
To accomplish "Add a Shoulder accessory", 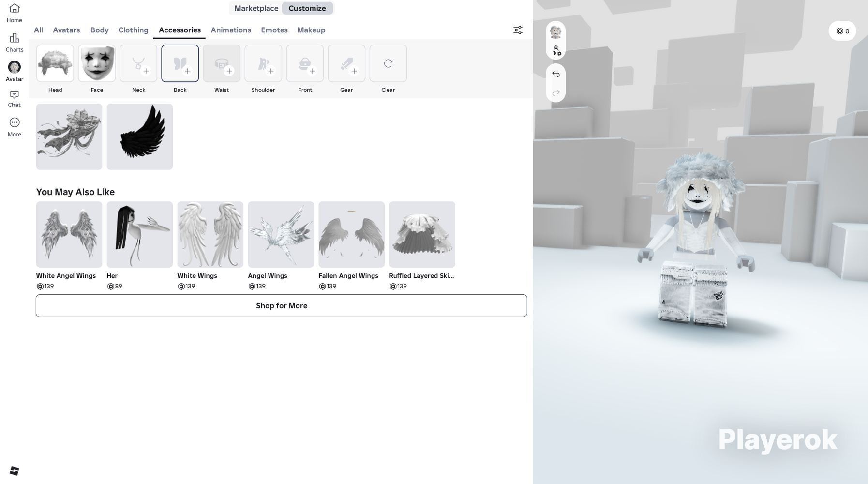I will click(263, 63).
